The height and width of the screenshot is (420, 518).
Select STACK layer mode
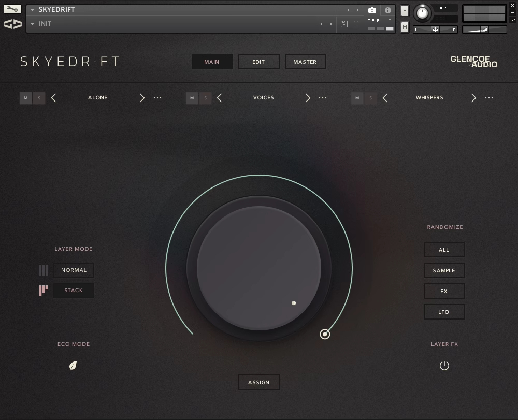click(74, 291)
